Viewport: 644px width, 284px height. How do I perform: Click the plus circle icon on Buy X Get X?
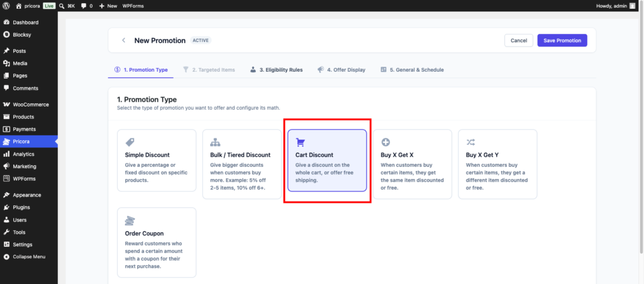(386, 142)
